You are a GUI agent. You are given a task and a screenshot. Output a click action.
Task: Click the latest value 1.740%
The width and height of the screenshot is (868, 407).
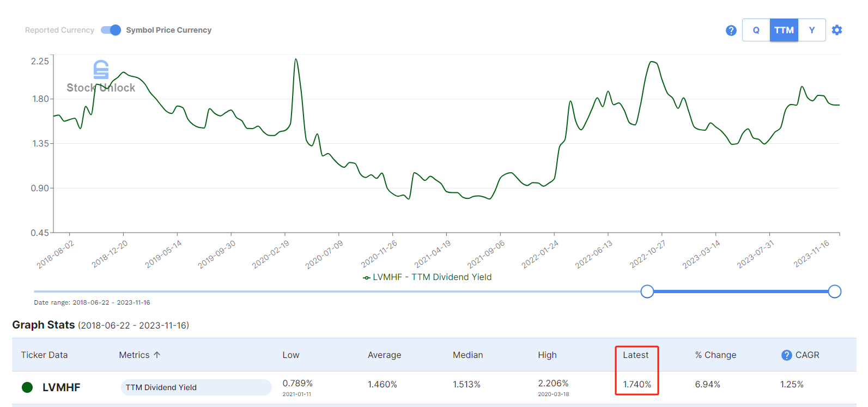[x=637, y=385]
